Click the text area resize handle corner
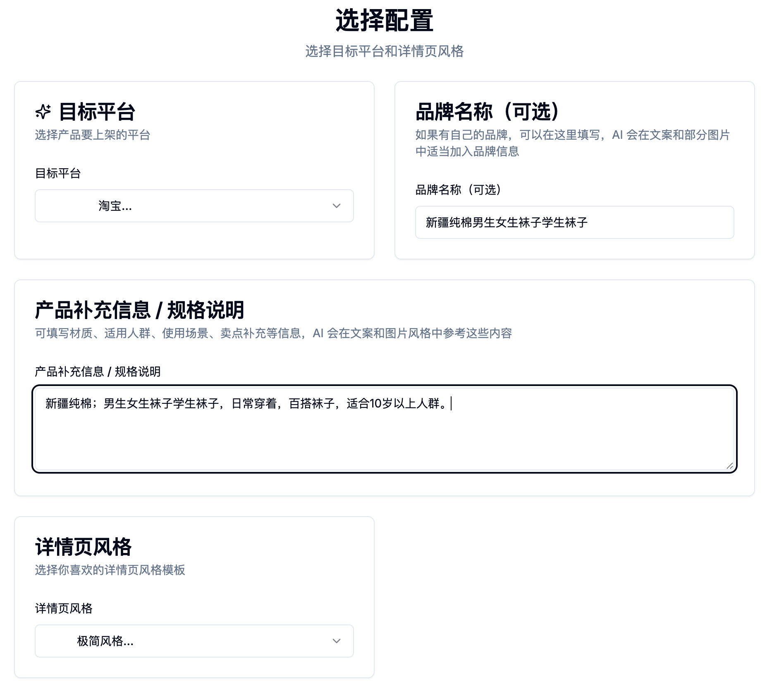The image size is (784, 691). [x=729, y=466]
